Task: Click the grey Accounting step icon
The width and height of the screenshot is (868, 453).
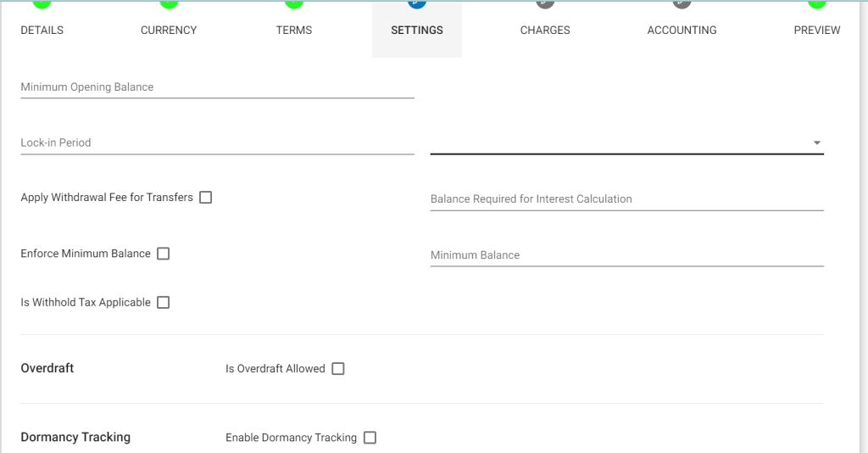Action: (682, 4)
